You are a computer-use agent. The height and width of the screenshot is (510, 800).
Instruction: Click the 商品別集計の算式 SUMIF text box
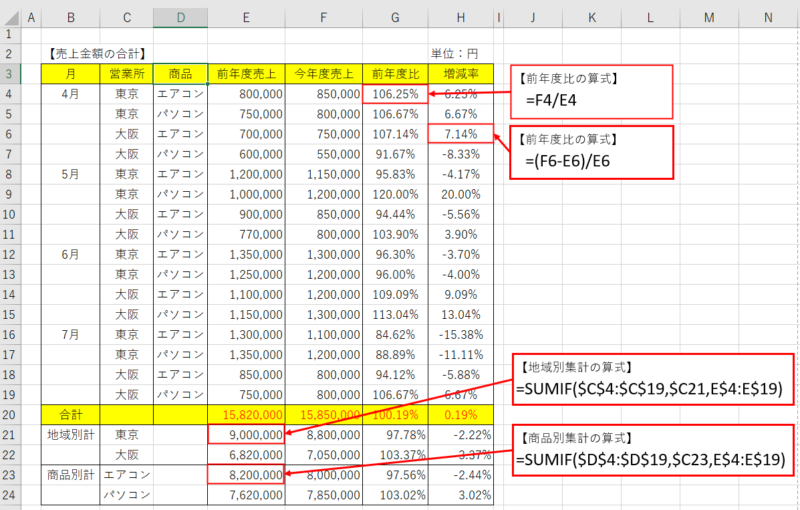(x=653, y=450)
